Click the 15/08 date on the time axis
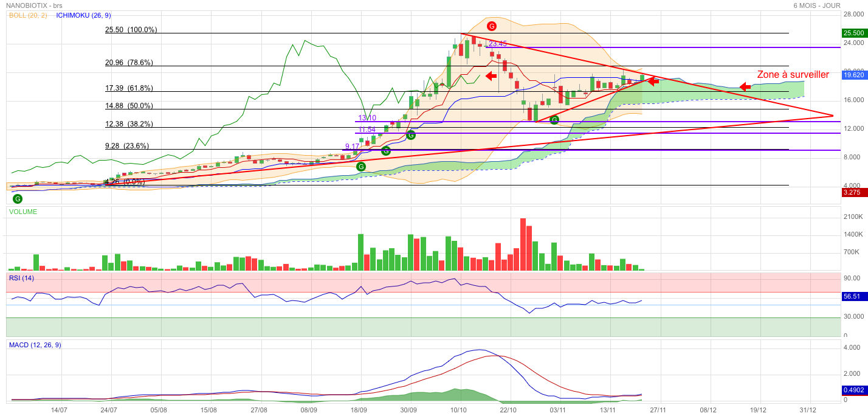Screen dimensions: 868x416 point(208,410)
